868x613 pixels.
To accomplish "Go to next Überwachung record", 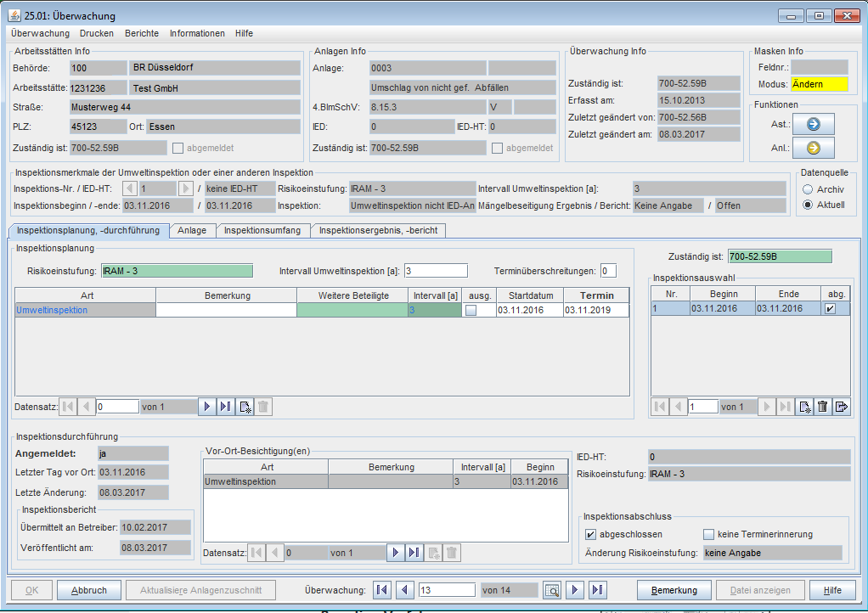I will click(x=575, y=590).
